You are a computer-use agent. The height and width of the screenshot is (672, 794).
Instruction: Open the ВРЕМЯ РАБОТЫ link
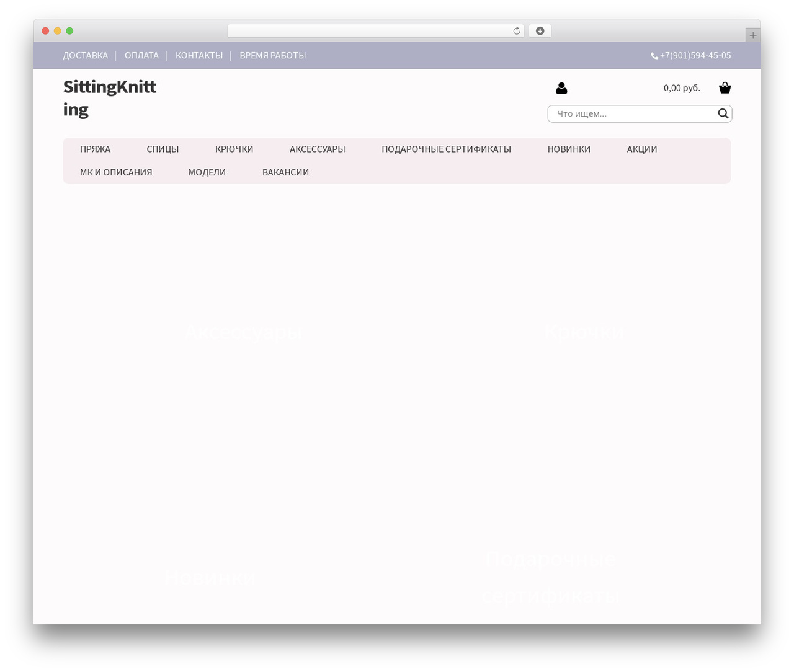point(273,55)
